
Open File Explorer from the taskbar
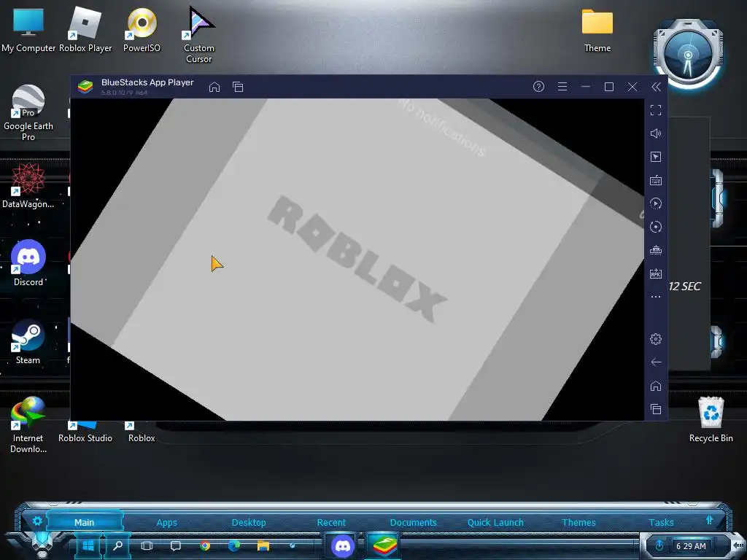point(263,545)
